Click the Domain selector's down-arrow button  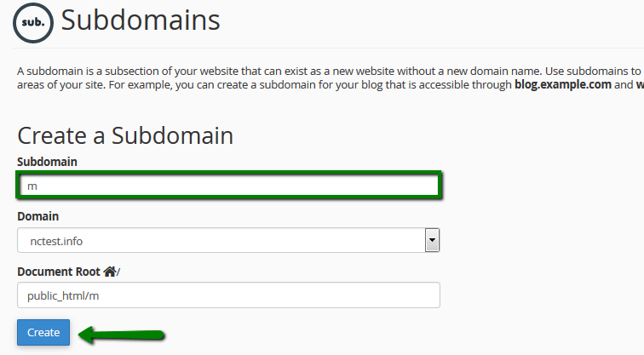(432, 240)
